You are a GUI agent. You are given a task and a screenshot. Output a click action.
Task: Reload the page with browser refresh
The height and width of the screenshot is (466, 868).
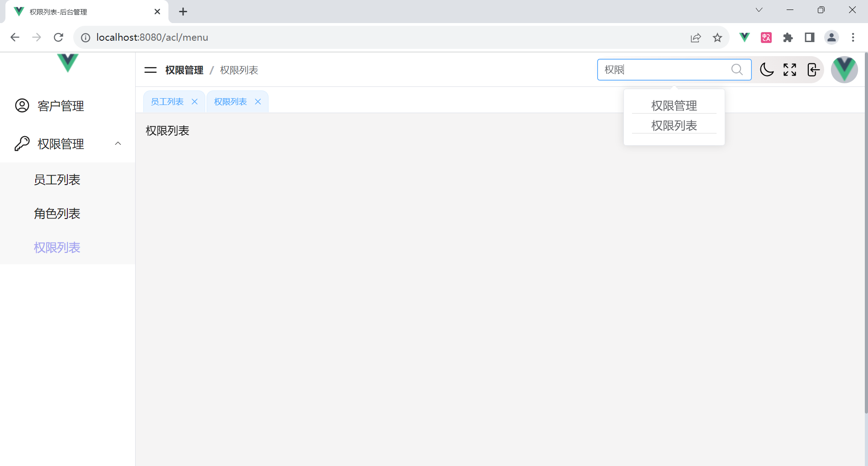pos(58,38)
